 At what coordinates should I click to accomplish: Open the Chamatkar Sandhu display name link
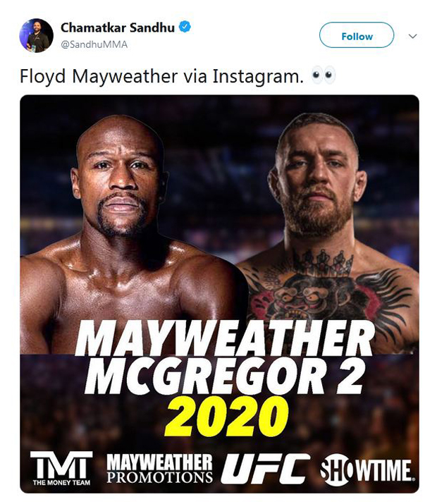118,27
